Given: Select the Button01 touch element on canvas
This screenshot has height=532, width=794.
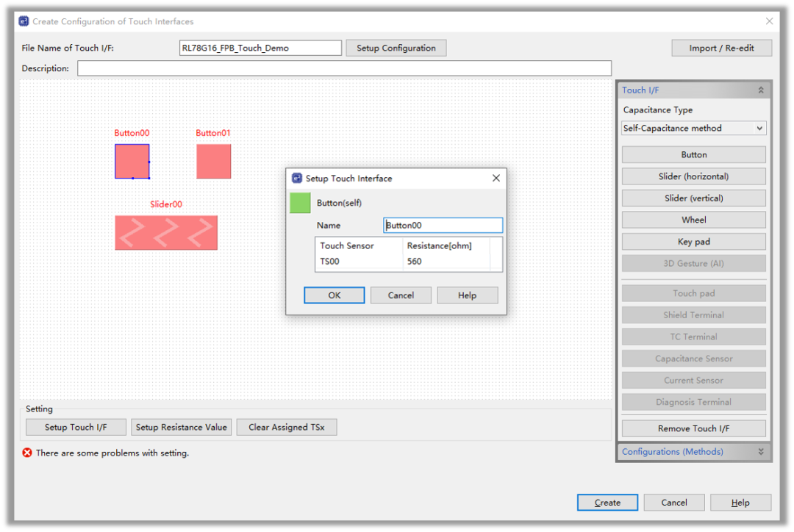Looking at the screenshot, I should 213,161.
